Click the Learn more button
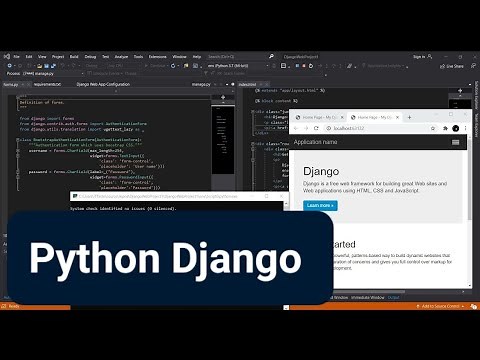 coord(320,205)
